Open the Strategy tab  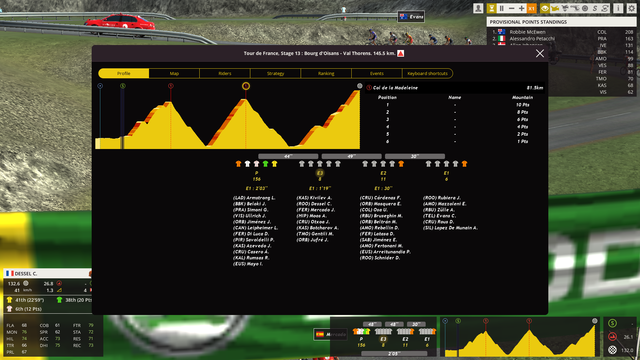(x=276, y=73)
